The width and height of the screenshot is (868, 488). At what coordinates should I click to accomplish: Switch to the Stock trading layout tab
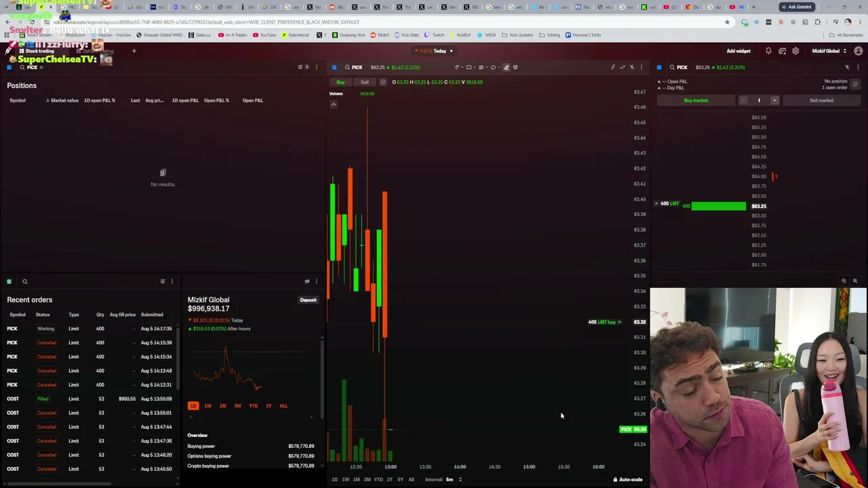pyautogui.click(x=37, y=51)
